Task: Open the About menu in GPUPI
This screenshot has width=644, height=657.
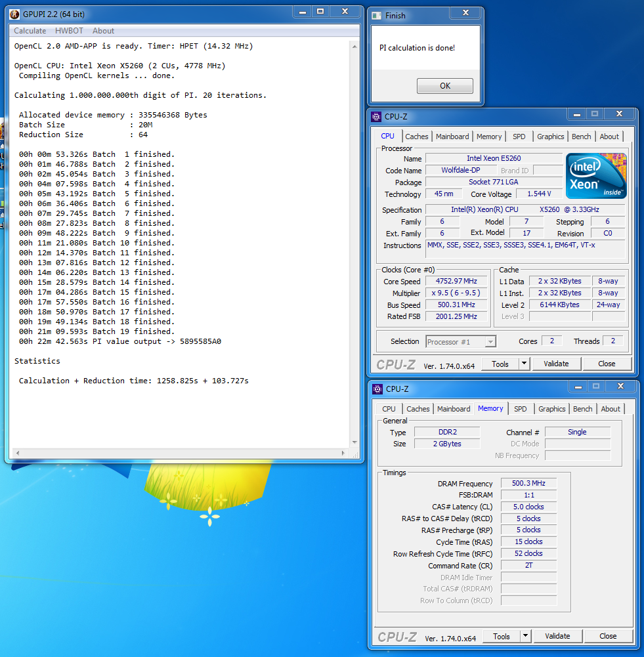Action: [x=103, y=31]
